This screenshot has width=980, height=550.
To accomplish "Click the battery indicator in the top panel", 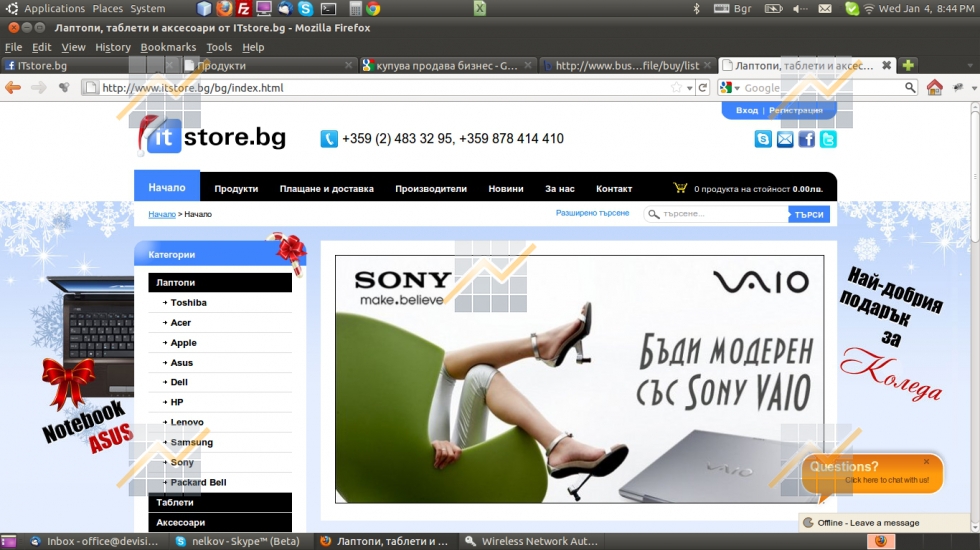I will click(x=774, y=8).
